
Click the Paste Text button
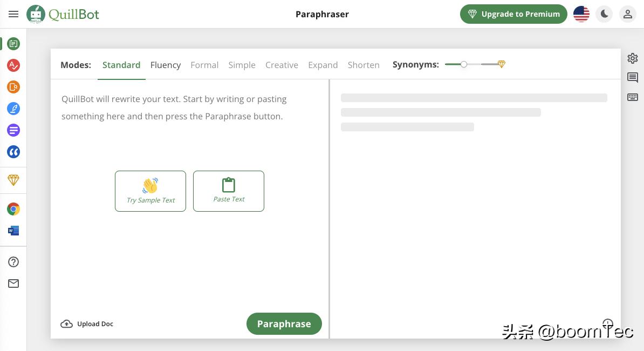229,191
